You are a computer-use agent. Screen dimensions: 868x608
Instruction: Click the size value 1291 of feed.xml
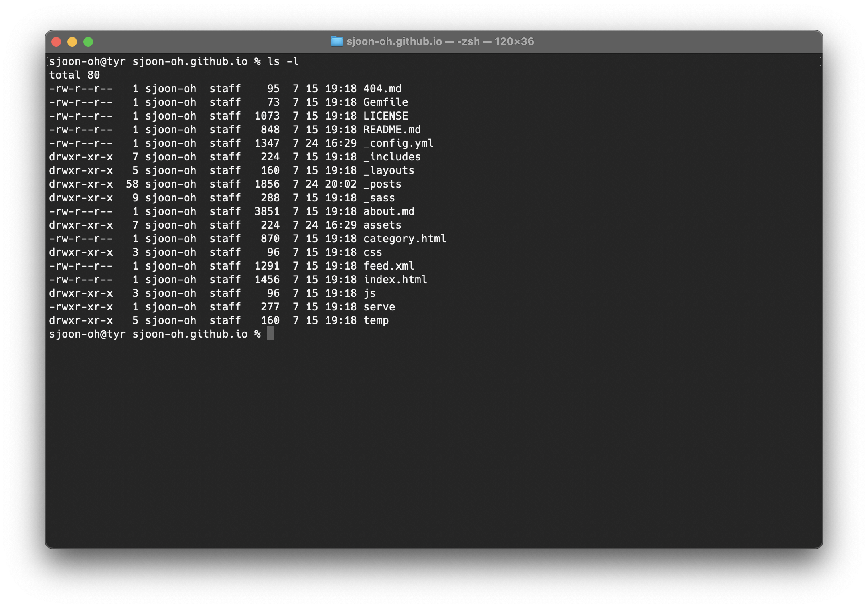[267, 266]
